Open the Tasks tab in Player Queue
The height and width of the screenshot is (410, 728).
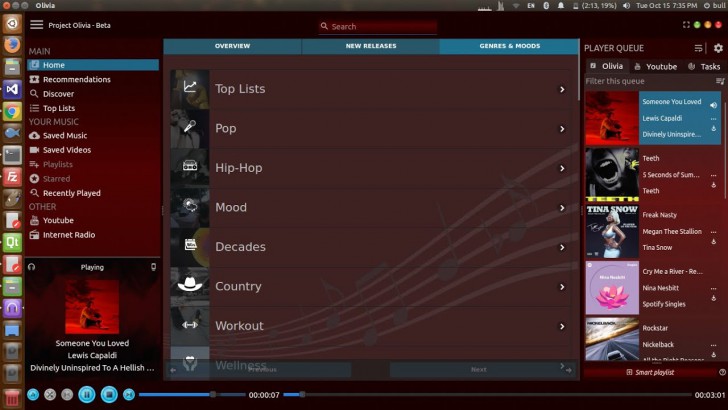pos(704,66)
